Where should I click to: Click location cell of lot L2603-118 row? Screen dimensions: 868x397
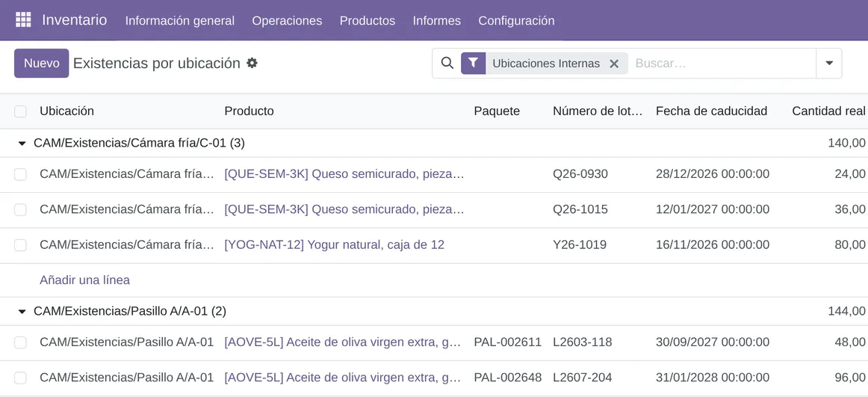coord(127,342)
